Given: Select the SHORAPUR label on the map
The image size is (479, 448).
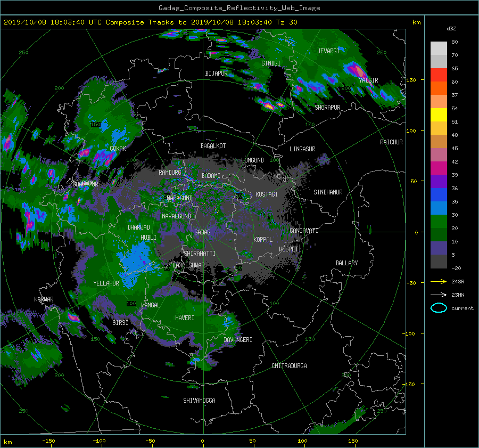Looking at the screenshot, I should pyautogui.click(x=327, y=108).
